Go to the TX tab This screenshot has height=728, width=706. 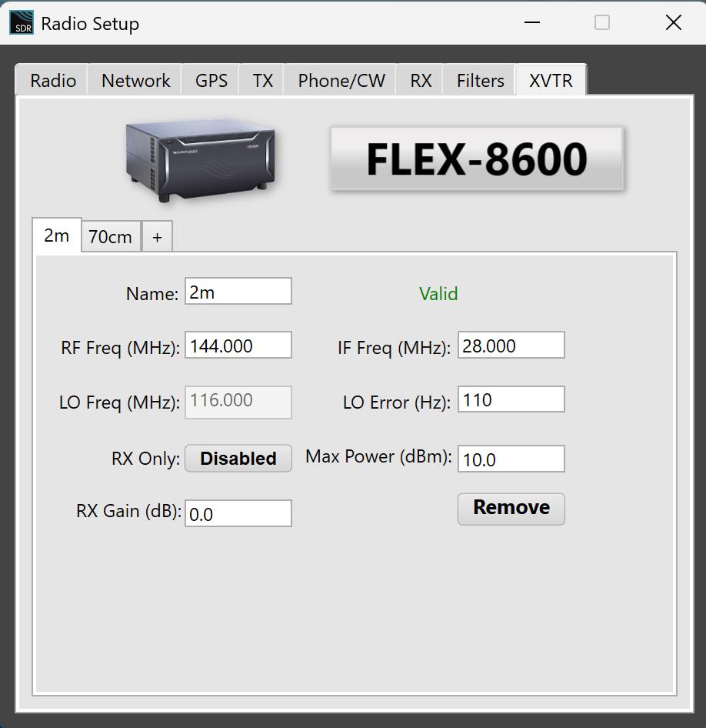pos(262,81)
